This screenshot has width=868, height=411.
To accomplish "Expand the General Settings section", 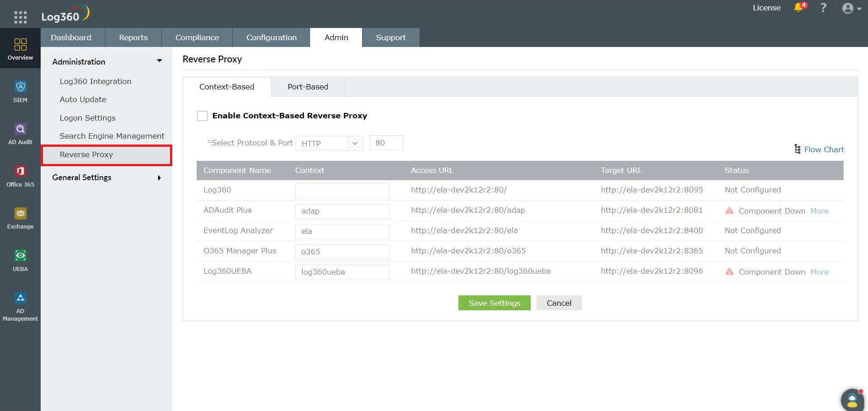I will pos(159,177).
